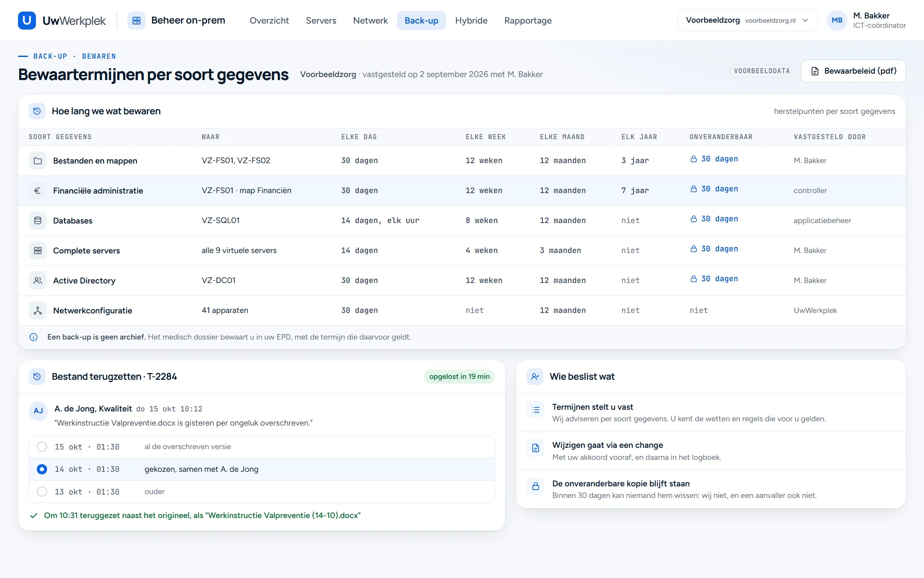Click the opgelost in 19 min badge

tap(459, 376)
